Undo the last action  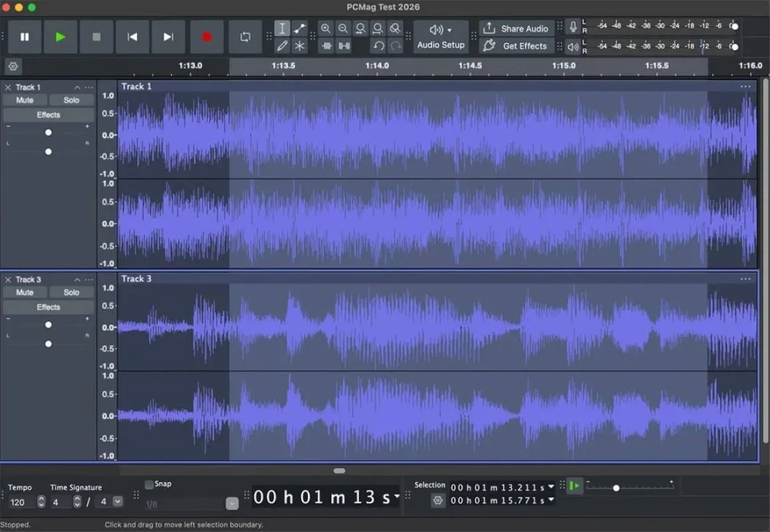378,46
